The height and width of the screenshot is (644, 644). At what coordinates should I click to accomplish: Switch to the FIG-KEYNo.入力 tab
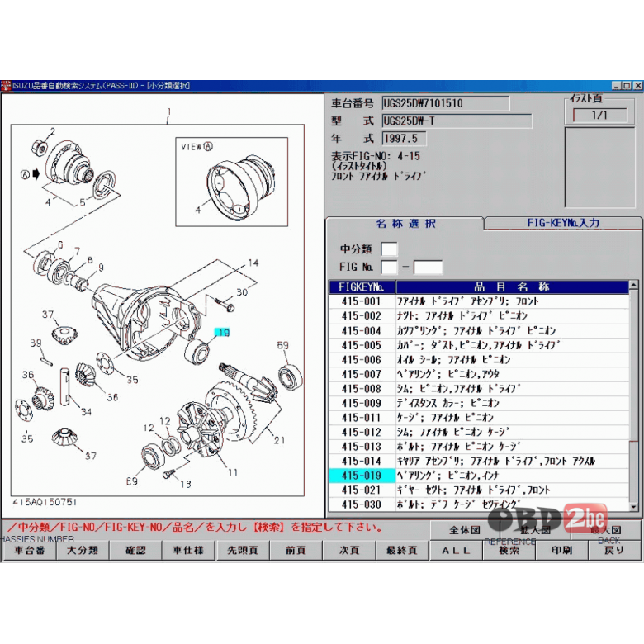coord(563,223)
